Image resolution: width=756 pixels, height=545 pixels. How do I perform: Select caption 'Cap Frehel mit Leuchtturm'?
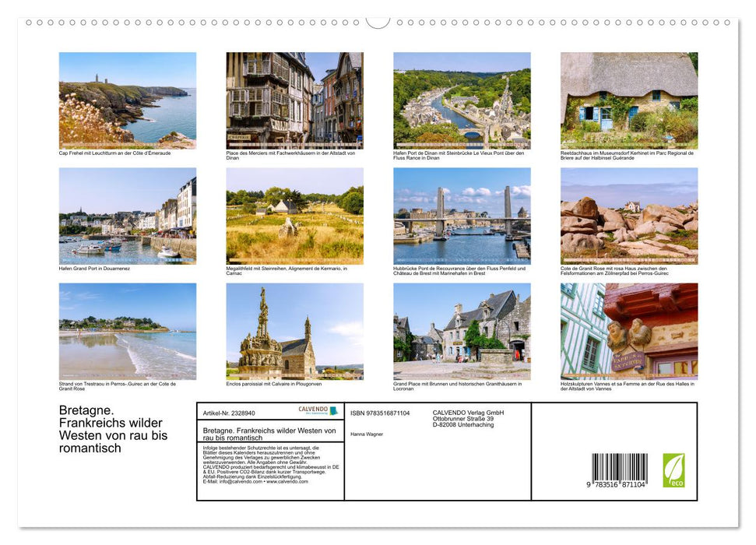(114, 153)
